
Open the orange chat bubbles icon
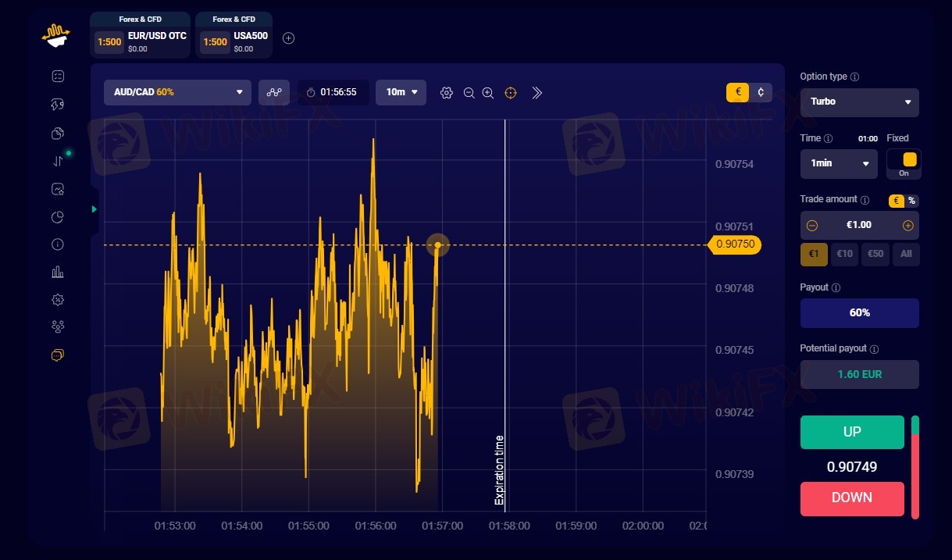(58, 355)
